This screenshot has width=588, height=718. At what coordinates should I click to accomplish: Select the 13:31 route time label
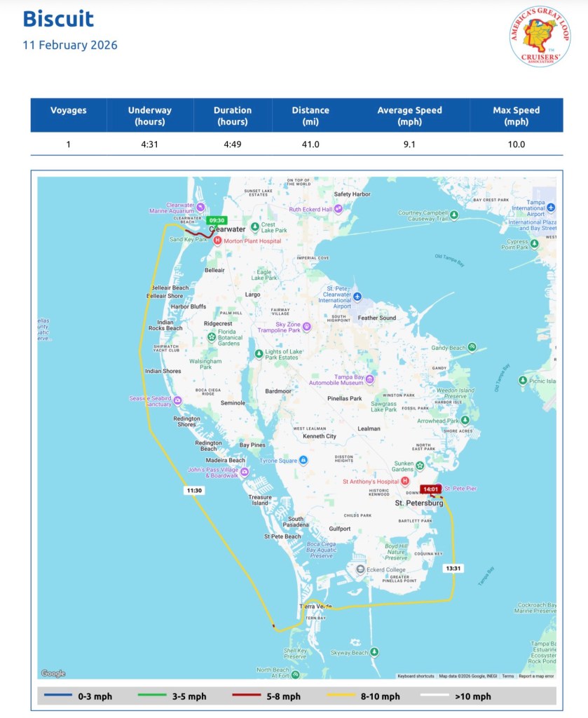point(453,568)
